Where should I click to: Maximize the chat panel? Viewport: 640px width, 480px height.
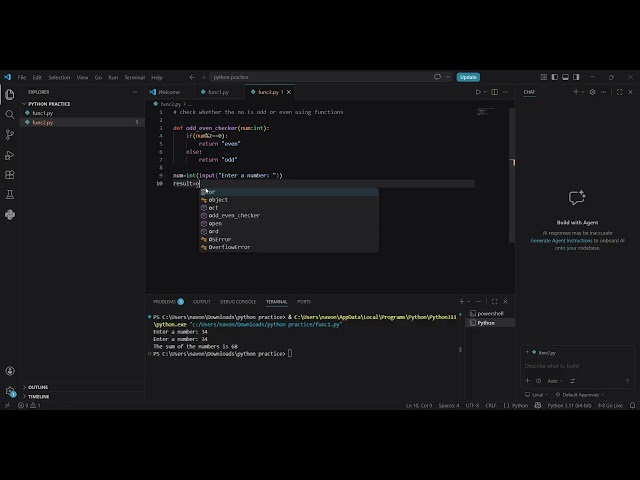(620, 92)
